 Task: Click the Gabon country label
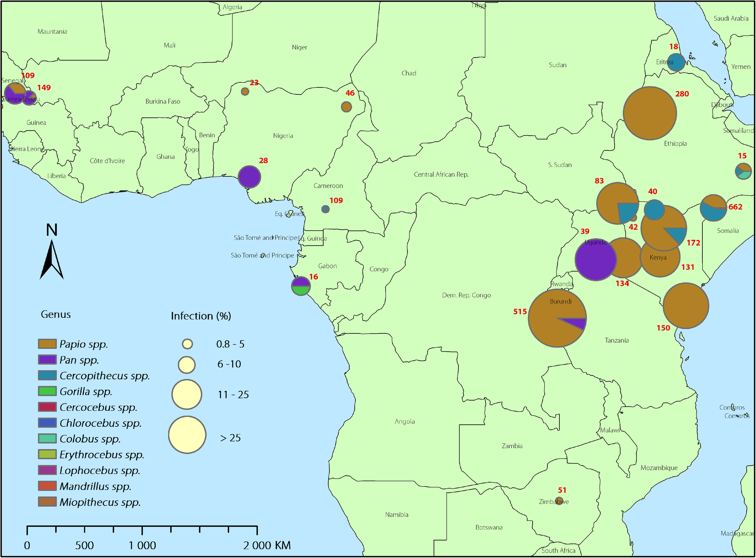pyautogui.click(x=327, y=266)
